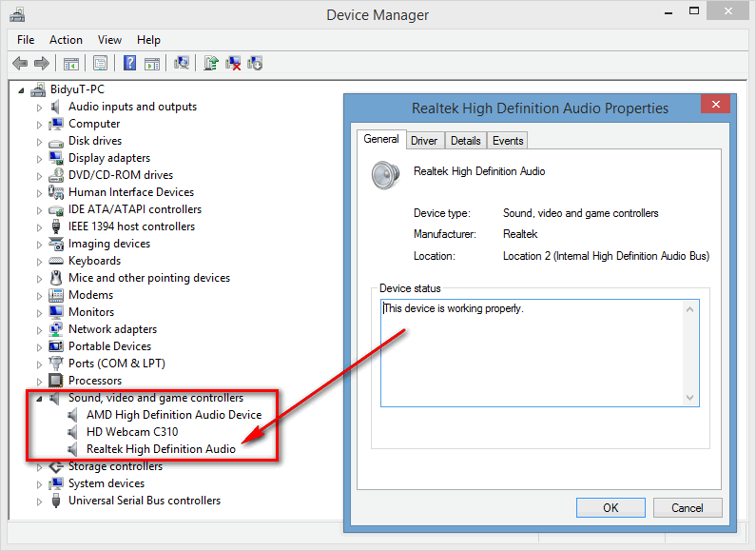Click the Show/Hide Console Tree icon
The height and width of the screenshot is (551, 756).
tap(70, 63)
